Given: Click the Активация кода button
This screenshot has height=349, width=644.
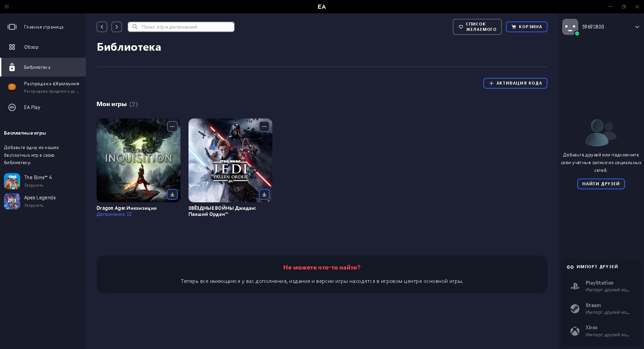Looking at the screenshot, I should pyautogui.click(x=515, y=83).
